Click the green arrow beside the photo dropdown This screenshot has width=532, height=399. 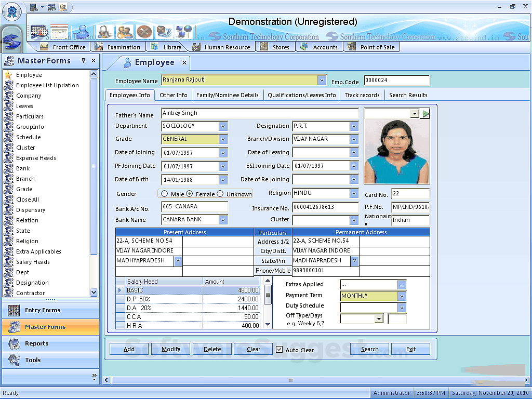tap(425, 114)
